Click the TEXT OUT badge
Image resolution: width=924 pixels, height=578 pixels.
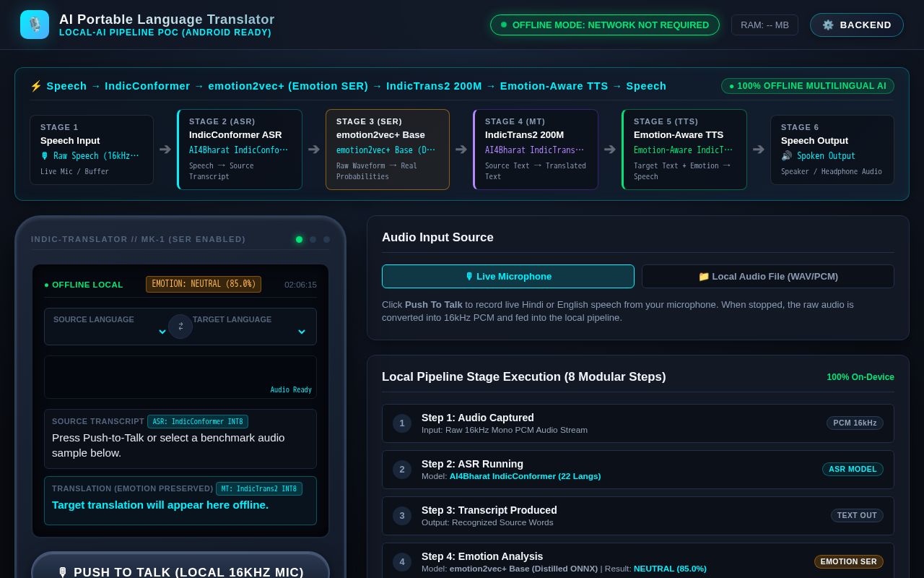pos(857,515)
